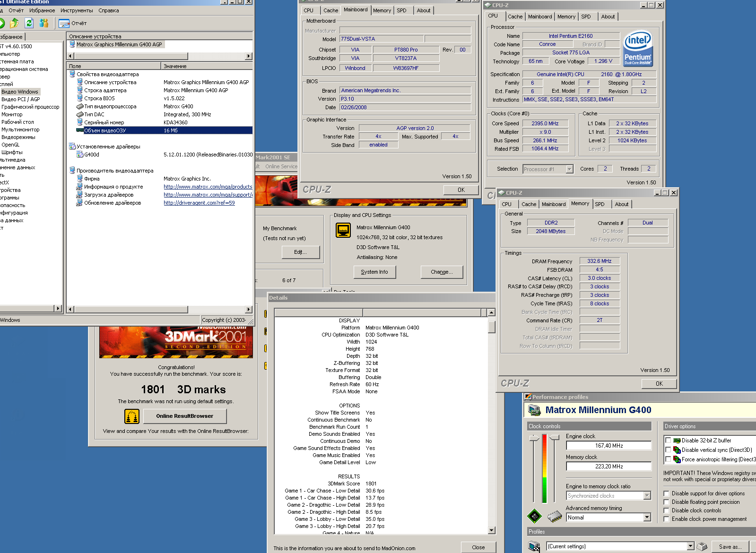Click the green start arrow toolbar icon
The height and width of the screenshot is (553, 756).
pyautogui.click(x=2, y=23)
